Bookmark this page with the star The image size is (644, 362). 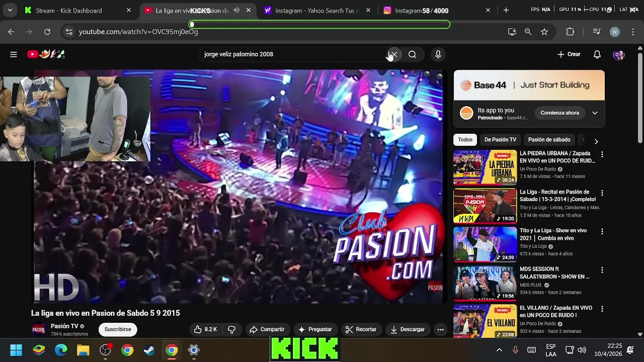click(x=544, y=32)
